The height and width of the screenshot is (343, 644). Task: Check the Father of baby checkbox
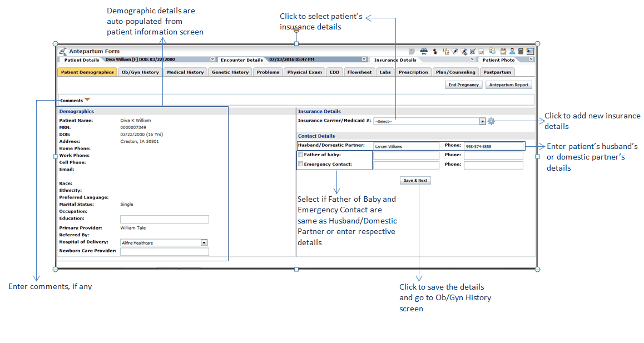tap(301, 155)
